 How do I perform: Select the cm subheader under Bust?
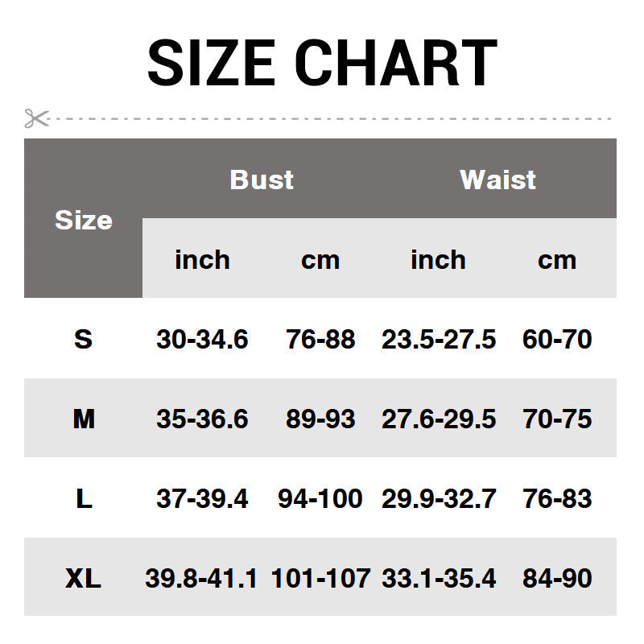(320, 260)
